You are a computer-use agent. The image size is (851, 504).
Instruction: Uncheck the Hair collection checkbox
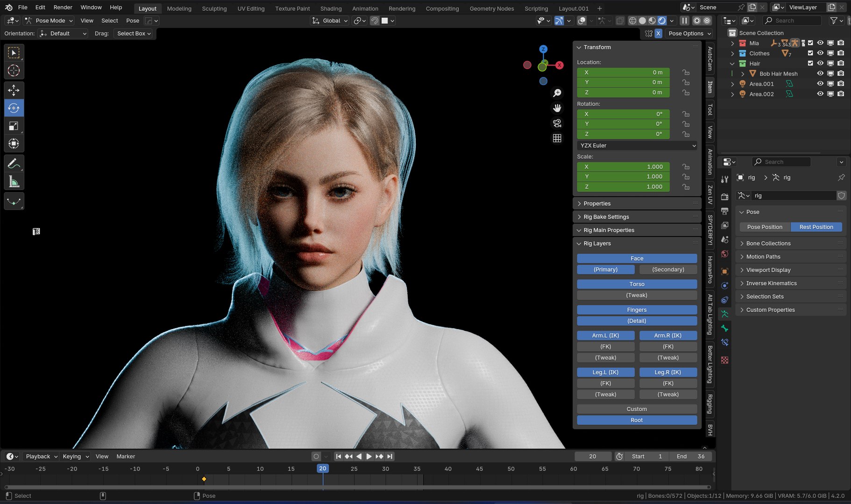tap(810, 63)
